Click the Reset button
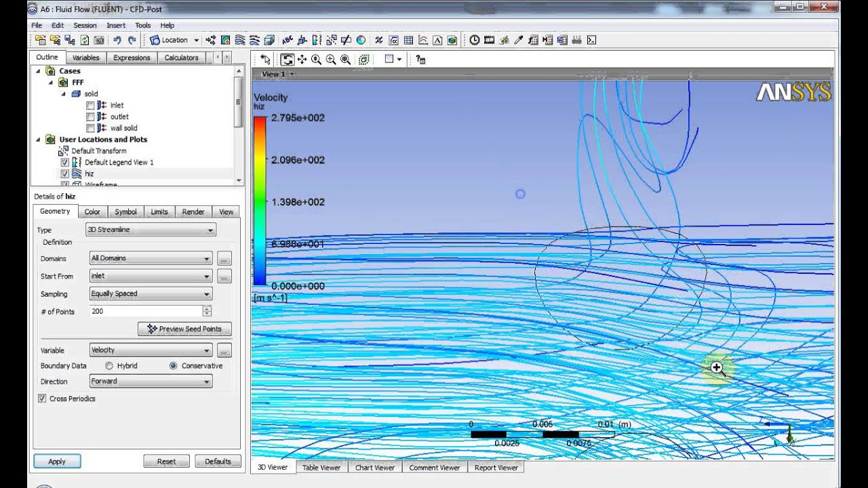This screenshot has height=488, width=868. (166, 462)
